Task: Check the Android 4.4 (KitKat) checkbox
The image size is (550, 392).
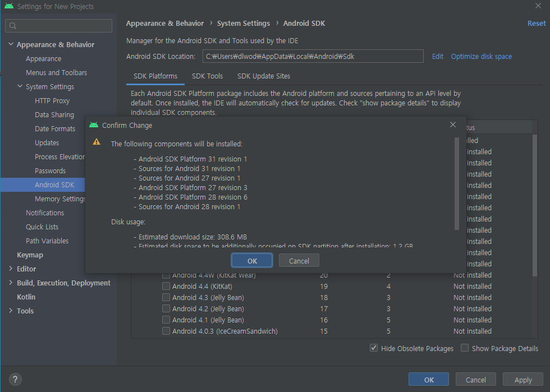Action: click(166, 286)
